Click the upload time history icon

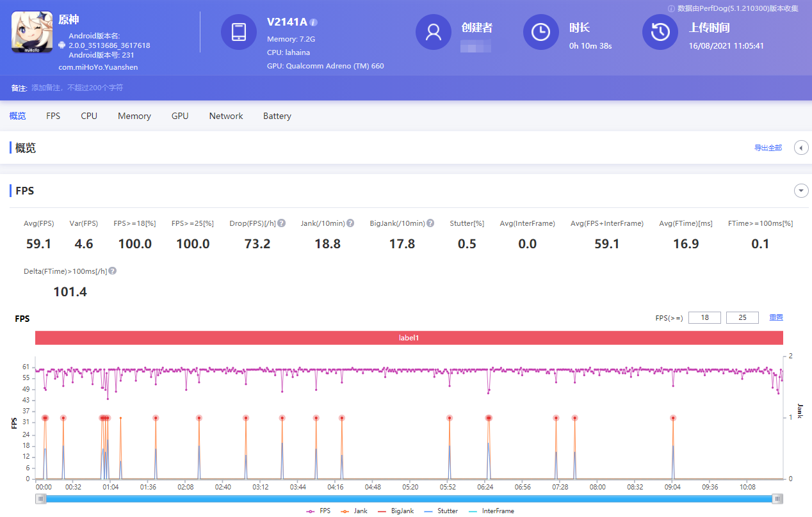[660, 32]
